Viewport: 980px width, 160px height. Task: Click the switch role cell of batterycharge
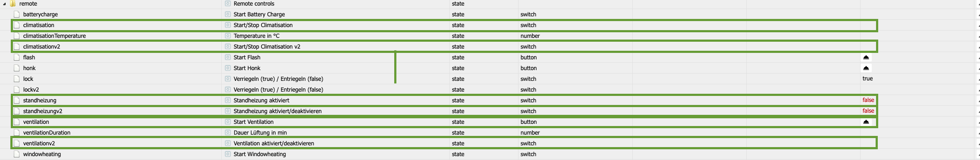(528, 14)
